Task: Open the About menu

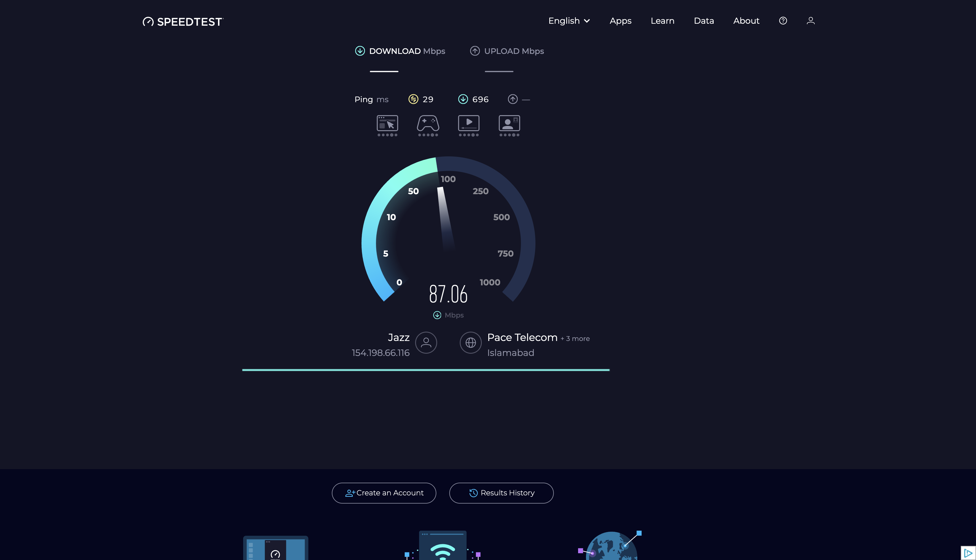Action: pos(746,21)
